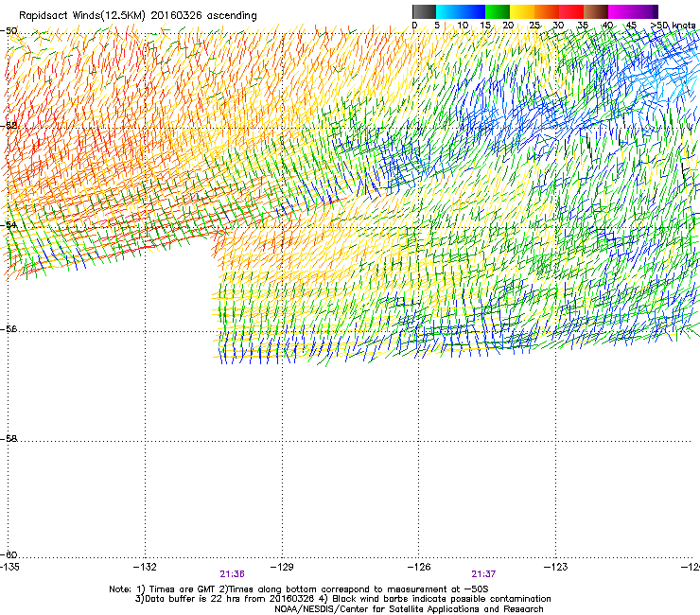Click the -54 latitude axis label
The height and width of the screenshot is (615, 700).
(9, 225)
